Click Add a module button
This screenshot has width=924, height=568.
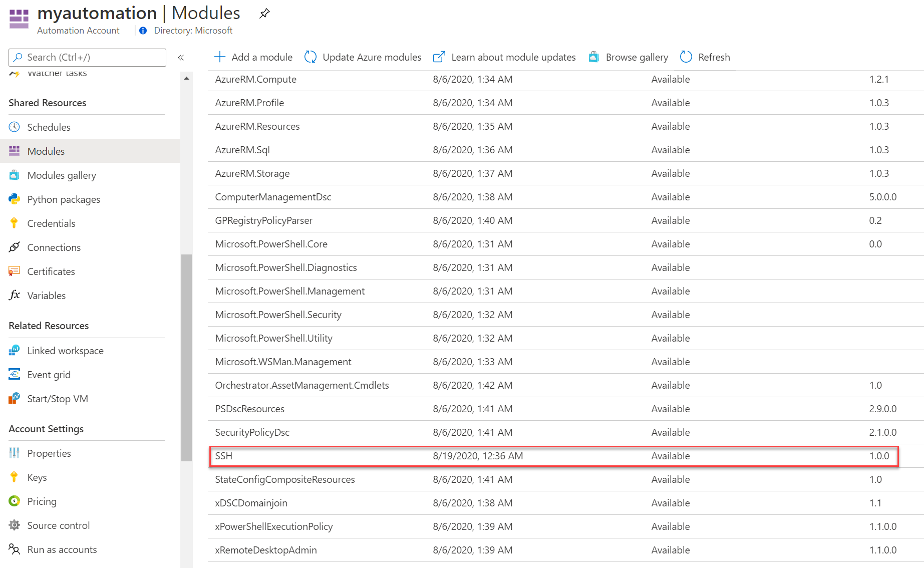pyautogui.click(x=253, y=57)
